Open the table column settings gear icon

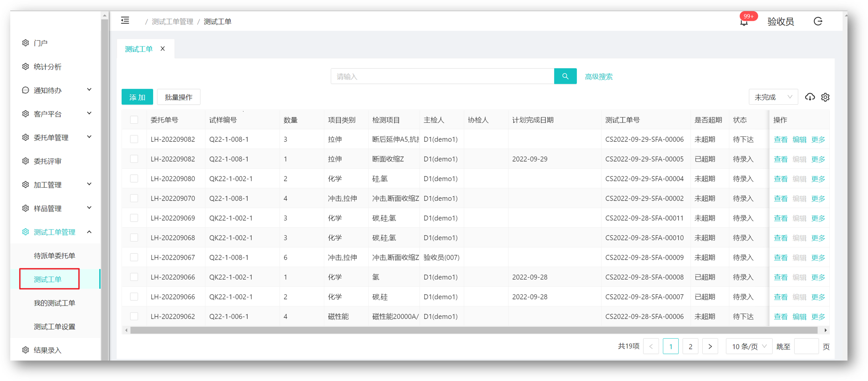[825, 97]
